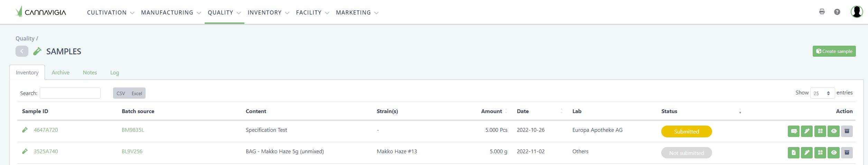Click the Create sample button
This screenshot has width=868, height=165.
point(834,51)
